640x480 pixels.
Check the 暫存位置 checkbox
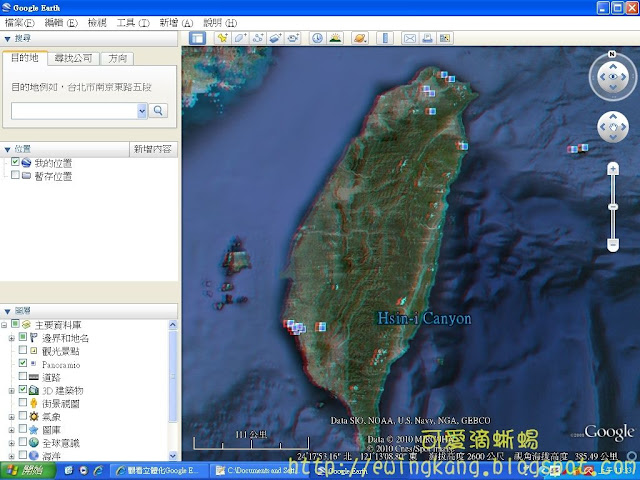click(x=15, y=175)
